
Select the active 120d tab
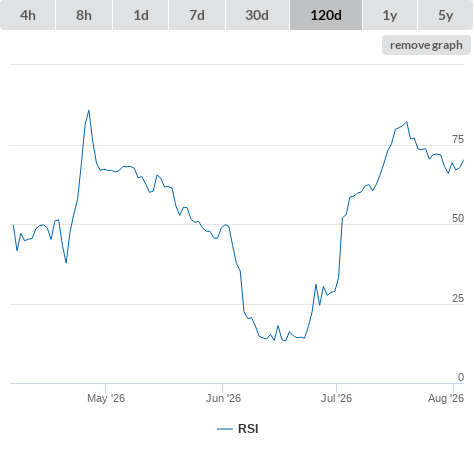pyautogui.click(x=326, y=15)
